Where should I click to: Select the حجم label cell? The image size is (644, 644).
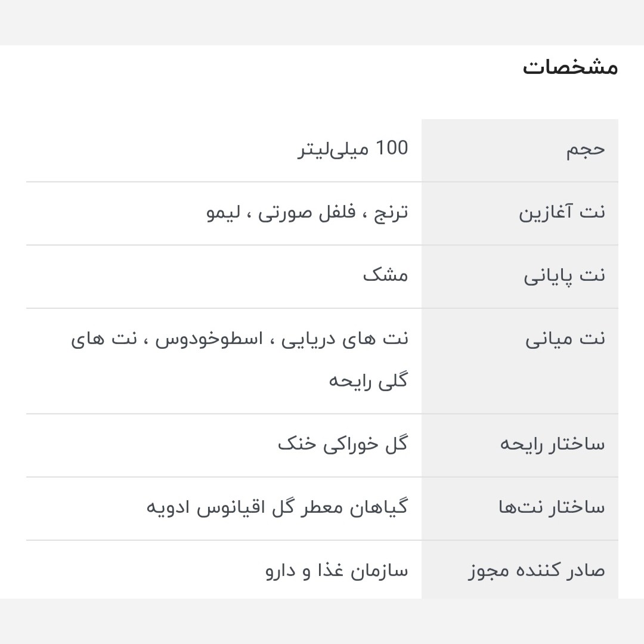click(x=519, y=150)
